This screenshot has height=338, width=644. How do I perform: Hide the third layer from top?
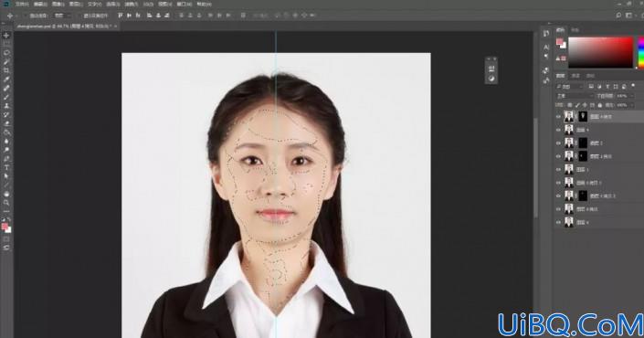coord(558,143)
